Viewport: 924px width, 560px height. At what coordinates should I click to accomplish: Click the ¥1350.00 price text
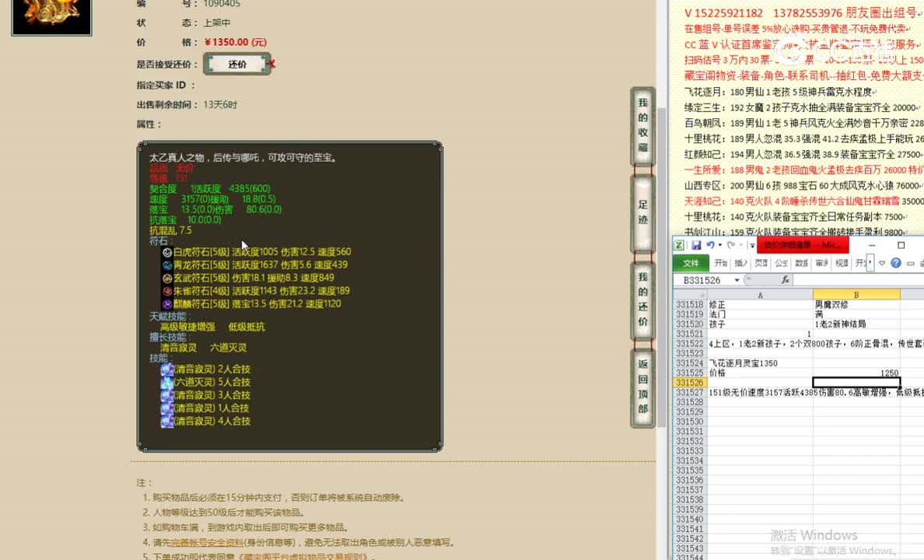click(235, 43)
